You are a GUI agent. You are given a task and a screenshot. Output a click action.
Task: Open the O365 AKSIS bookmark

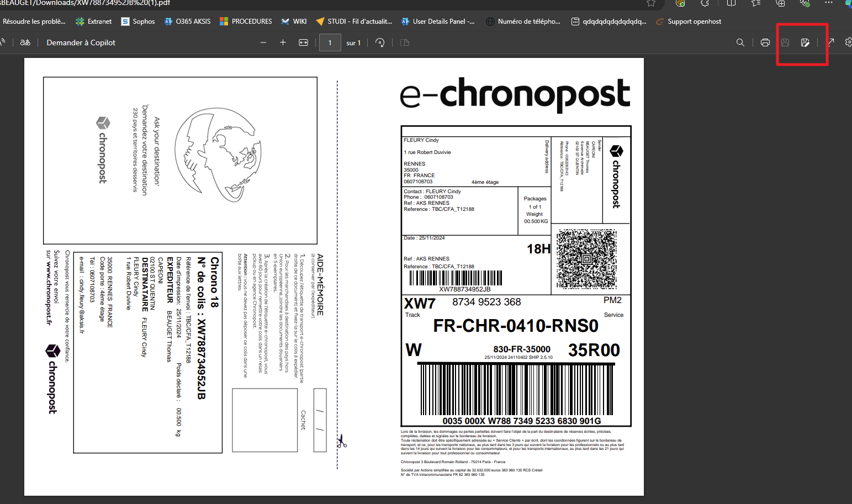188,22
